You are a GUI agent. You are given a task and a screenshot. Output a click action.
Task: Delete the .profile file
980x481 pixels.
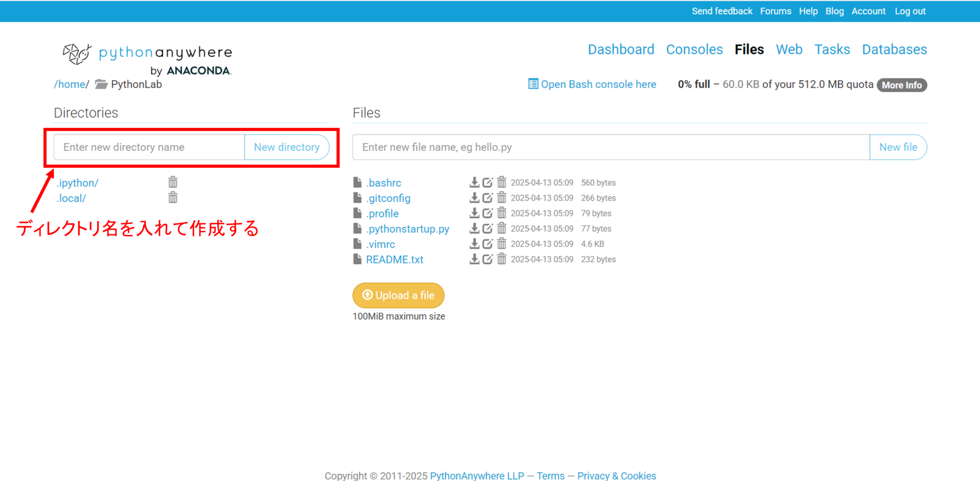pyautogui.click(x=501, y=213)
